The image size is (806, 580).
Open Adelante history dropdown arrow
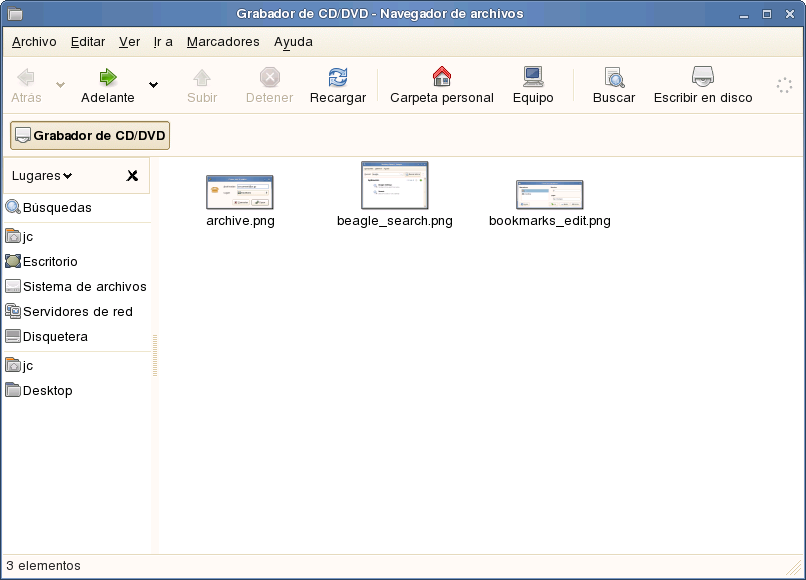pos(153,84)
